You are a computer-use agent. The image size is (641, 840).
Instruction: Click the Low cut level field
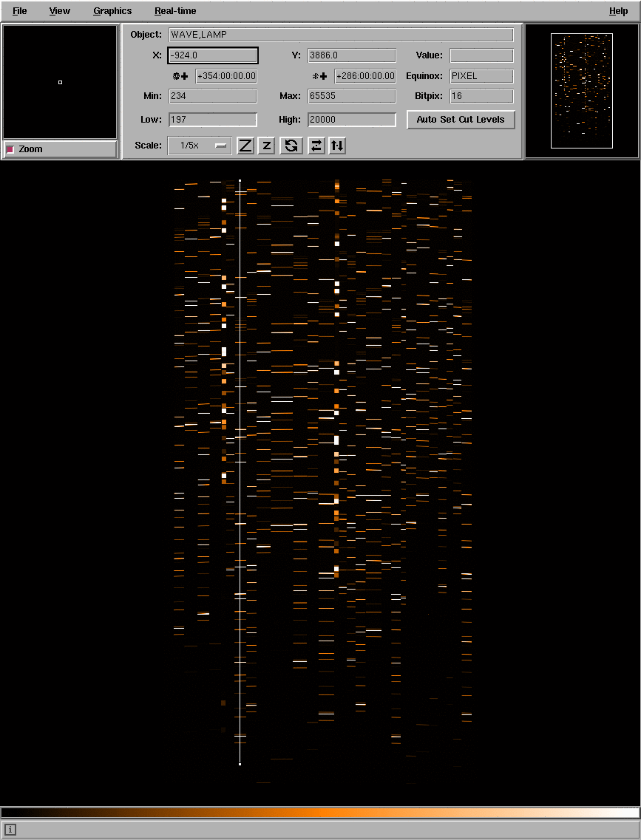213,120
